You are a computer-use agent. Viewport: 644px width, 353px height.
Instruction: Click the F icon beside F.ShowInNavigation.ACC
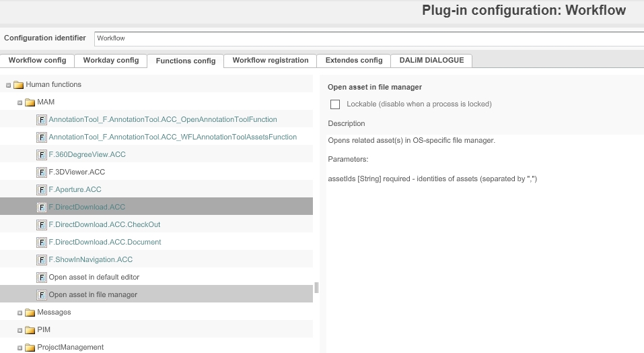pyautogui.click(x=42, y=259)
